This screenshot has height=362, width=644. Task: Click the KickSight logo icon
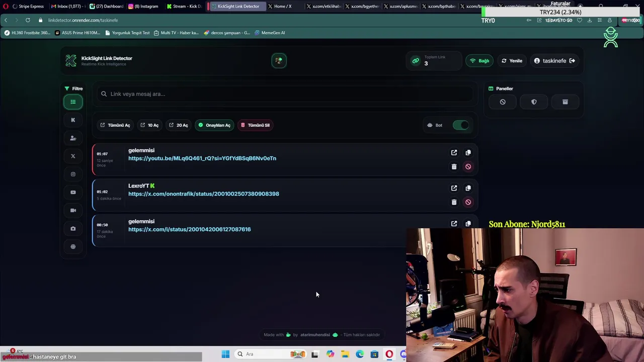click(x=71, y=61)
